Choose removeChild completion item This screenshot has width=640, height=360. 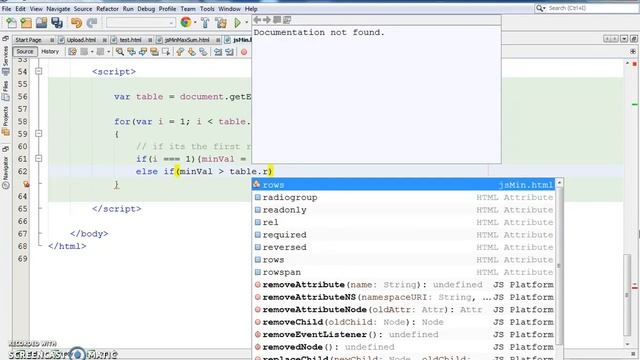[403, 322]
